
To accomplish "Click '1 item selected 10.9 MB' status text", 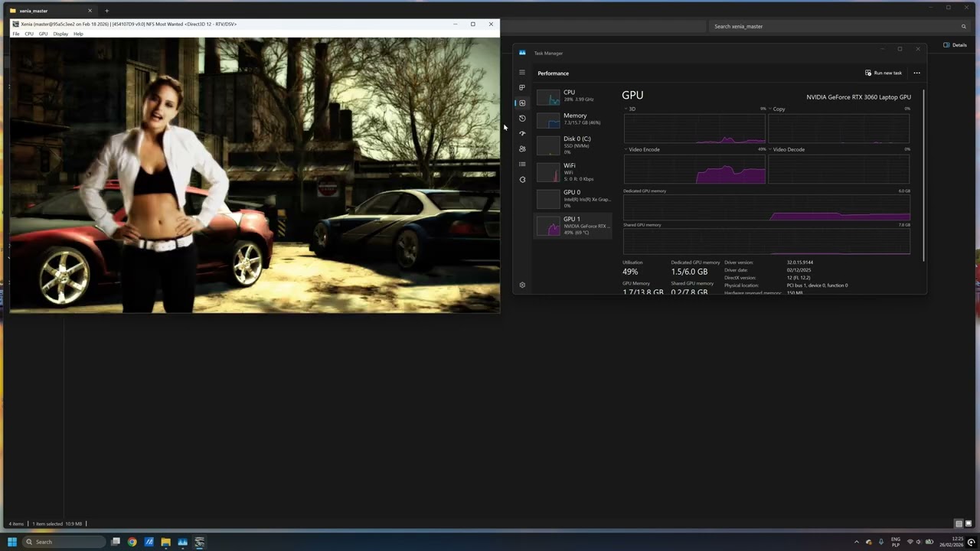I will tap(57, 524).
